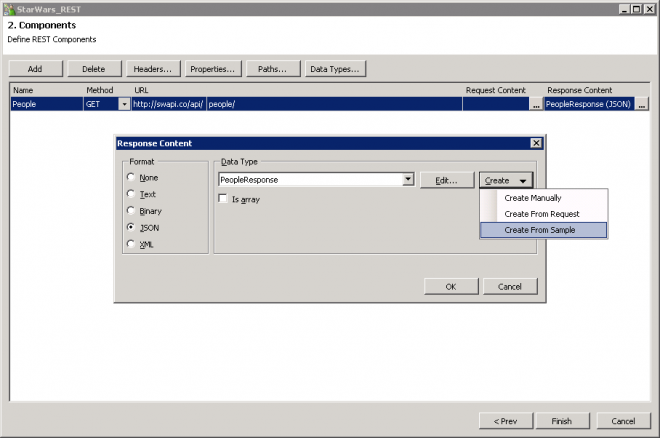Toggle the Create dropdown button
Image resolution: width=660 pixels, height=438 pixels.
[x=506, y=181]
